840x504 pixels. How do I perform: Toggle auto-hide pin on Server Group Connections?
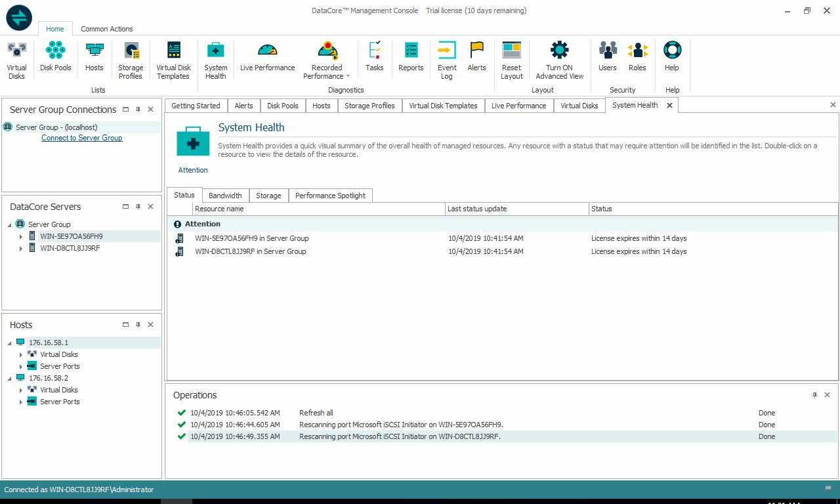[x=138, y=110]
